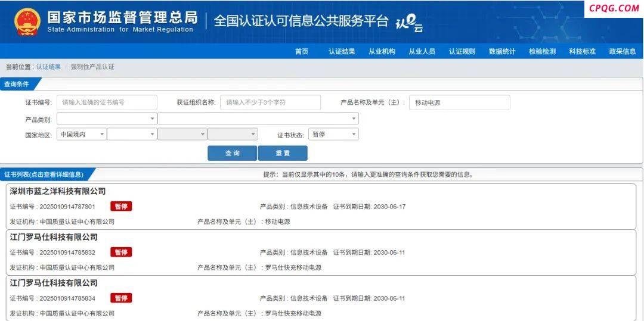
Task: Open the 从业人员 menu item
Action: [x=422, y=52]
